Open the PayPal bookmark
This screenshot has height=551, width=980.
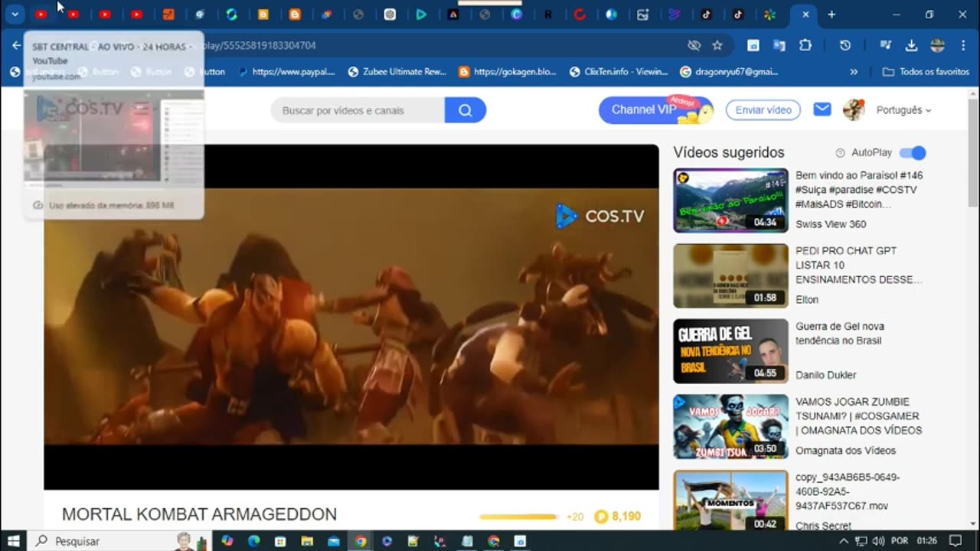click(x=287, y=71)
